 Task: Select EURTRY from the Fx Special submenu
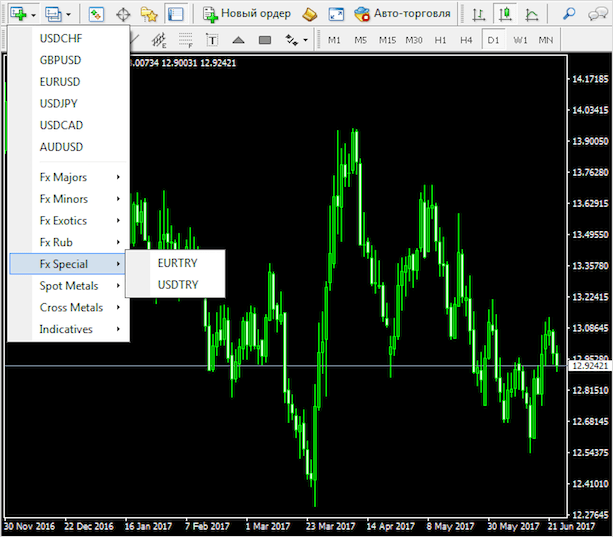click(177, 263)
